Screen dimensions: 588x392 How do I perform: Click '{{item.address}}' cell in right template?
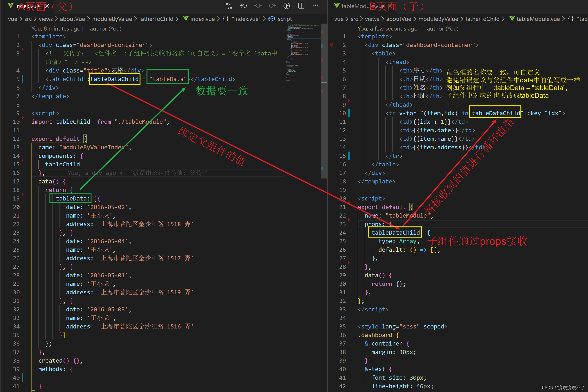pos(440,147)
